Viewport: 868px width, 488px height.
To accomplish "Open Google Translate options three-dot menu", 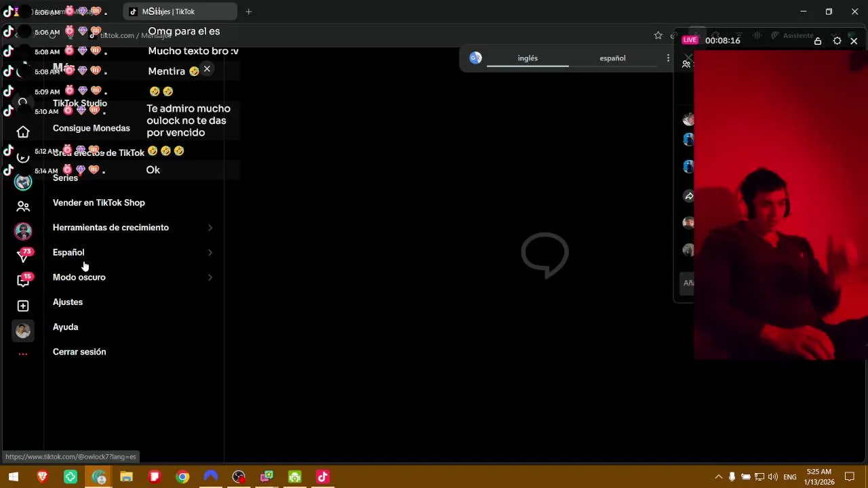I will tap(668, 58).
